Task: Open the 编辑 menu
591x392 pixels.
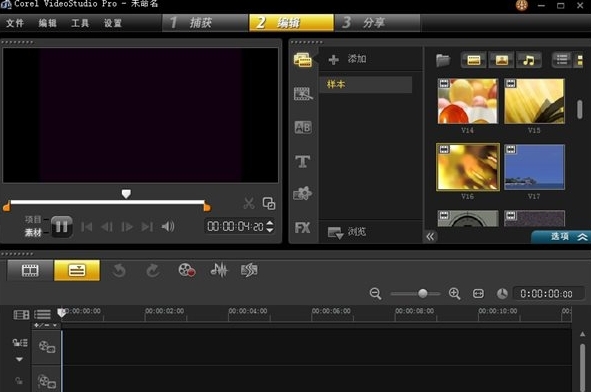Action: coord(47,23)
